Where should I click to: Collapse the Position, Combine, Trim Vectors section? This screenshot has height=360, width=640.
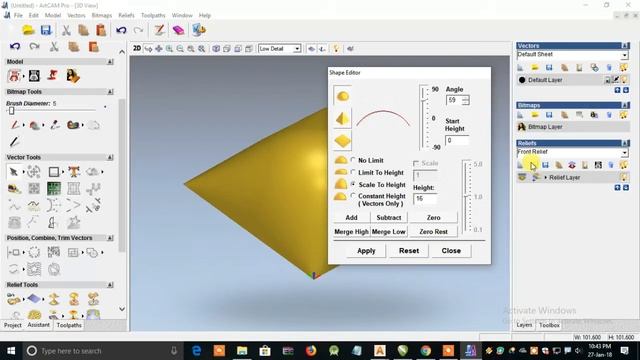pyautogui.click(x=110, y=238)
